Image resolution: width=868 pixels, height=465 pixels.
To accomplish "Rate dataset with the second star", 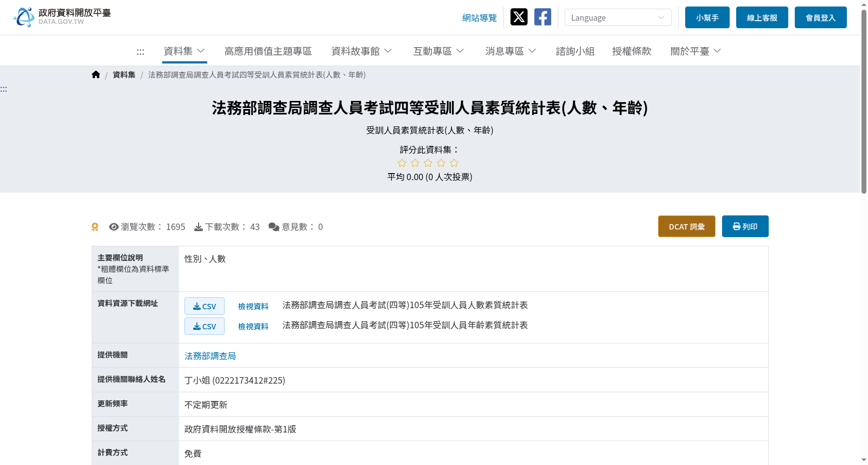I will 415,163.
